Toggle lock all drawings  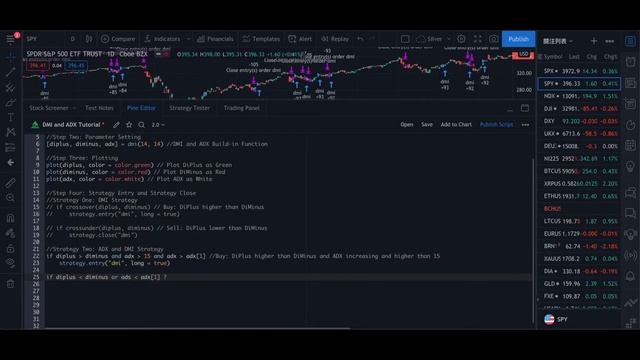click(x=10, y=249)
